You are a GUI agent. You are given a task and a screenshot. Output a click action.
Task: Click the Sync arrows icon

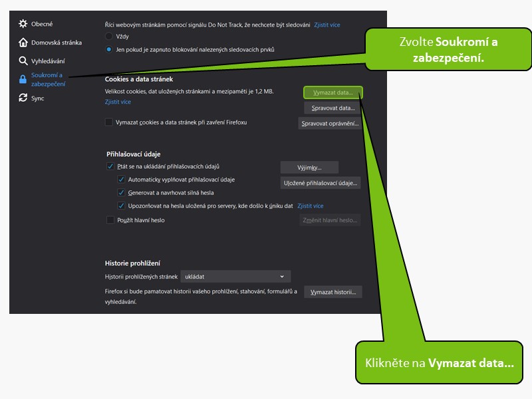23,98
